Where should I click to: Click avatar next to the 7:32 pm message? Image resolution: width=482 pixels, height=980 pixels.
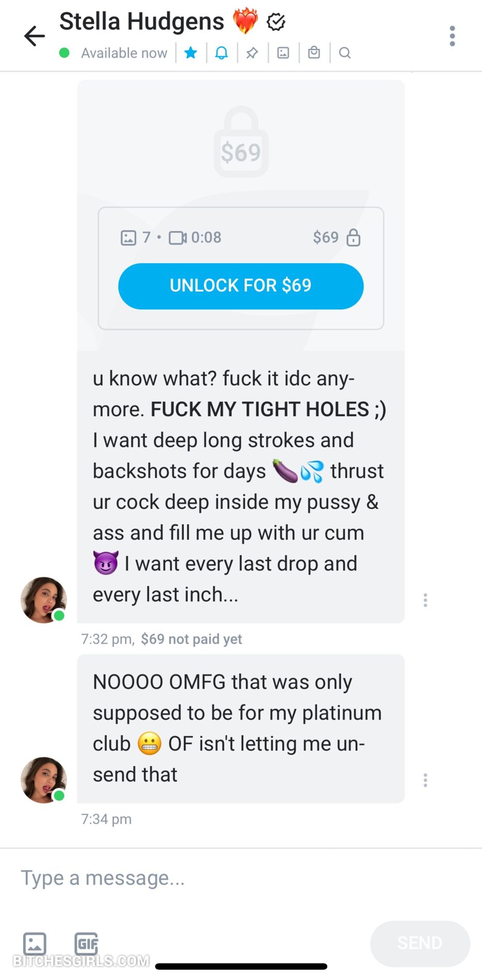pos(44,600)
